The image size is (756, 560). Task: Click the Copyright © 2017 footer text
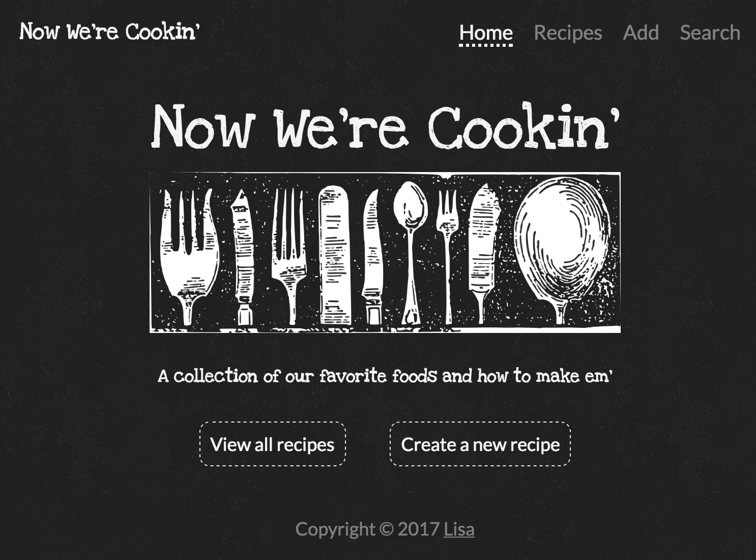pos(367,529)
